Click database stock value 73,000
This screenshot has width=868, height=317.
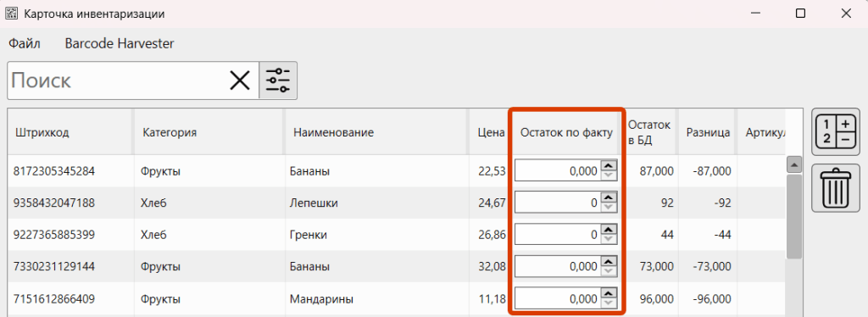[x=657, y=267]
